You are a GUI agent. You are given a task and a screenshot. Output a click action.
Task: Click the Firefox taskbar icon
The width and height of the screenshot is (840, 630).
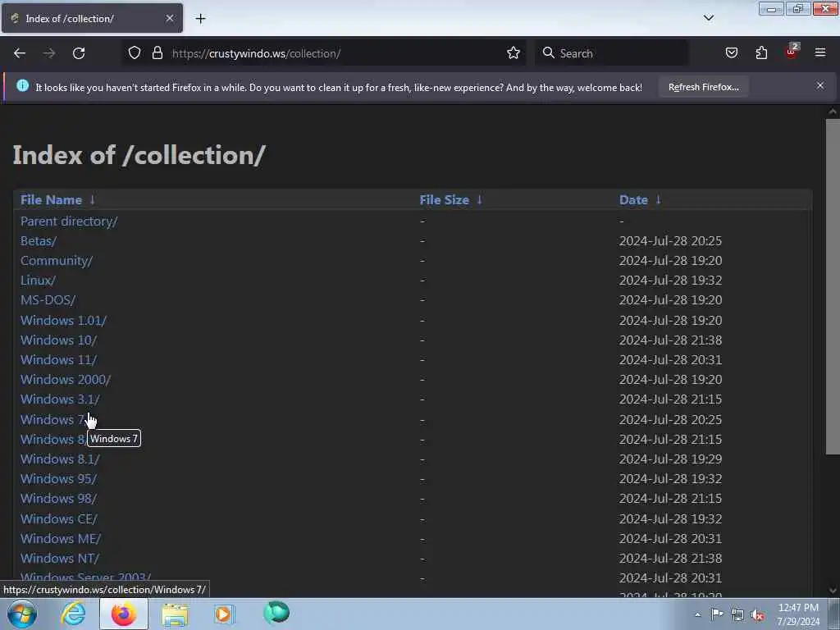124,614
